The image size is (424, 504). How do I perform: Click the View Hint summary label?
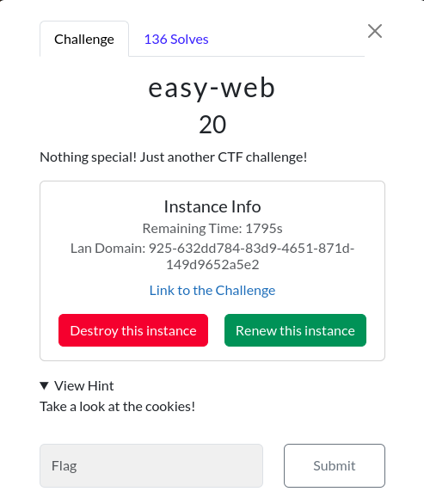[x=84, y=385]
